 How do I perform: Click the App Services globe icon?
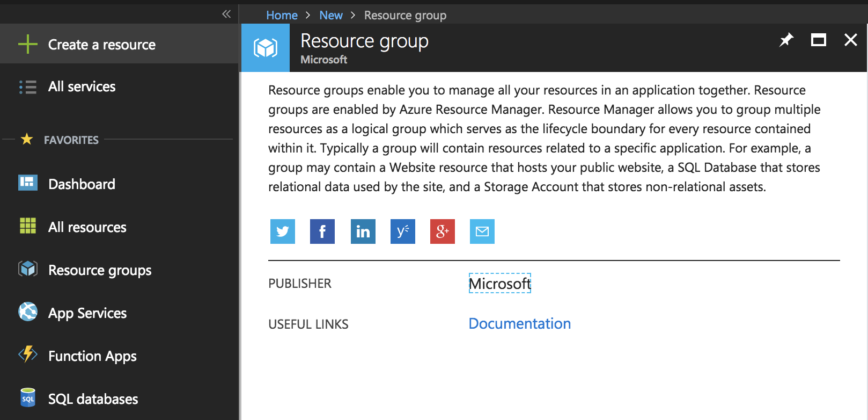point(28,312)
